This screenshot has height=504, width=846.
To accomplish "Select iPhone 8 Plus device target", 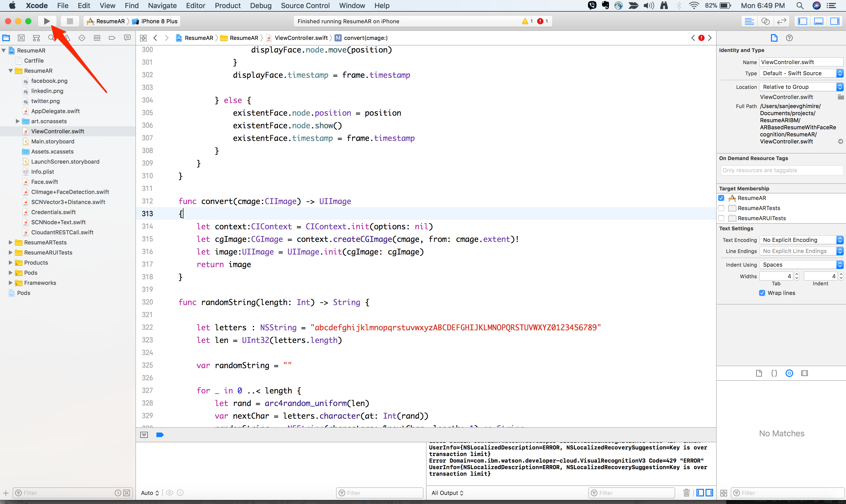I will (158, 21).
